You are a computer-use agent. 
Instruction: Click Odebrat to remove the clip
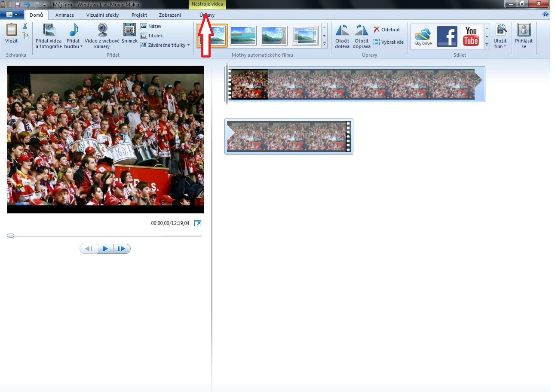(x=387, y=30)
